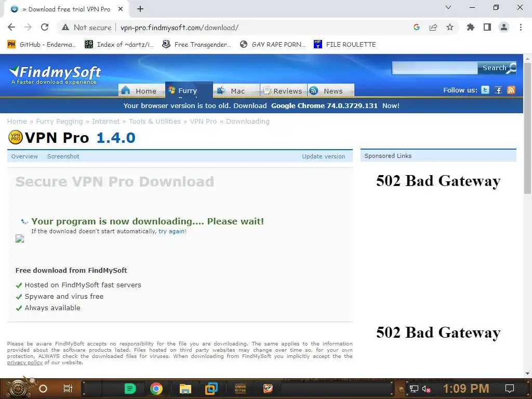Open the notification center icon
This screenshot has width=532, height=399.
509,389
